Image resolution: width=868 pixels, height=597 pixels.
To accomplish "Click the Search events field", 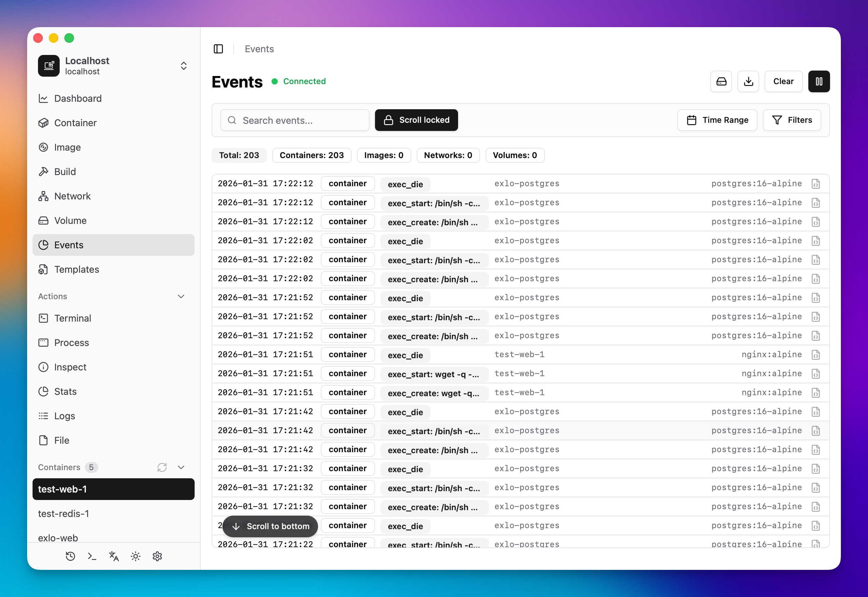I will coord(295,120).
